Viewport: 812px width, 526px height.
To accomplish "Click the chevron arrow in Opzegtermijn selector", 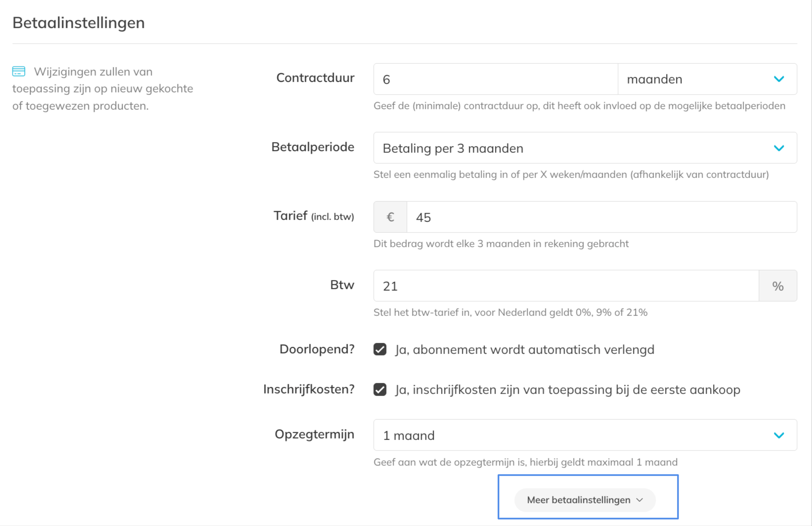I will [779, 436].
